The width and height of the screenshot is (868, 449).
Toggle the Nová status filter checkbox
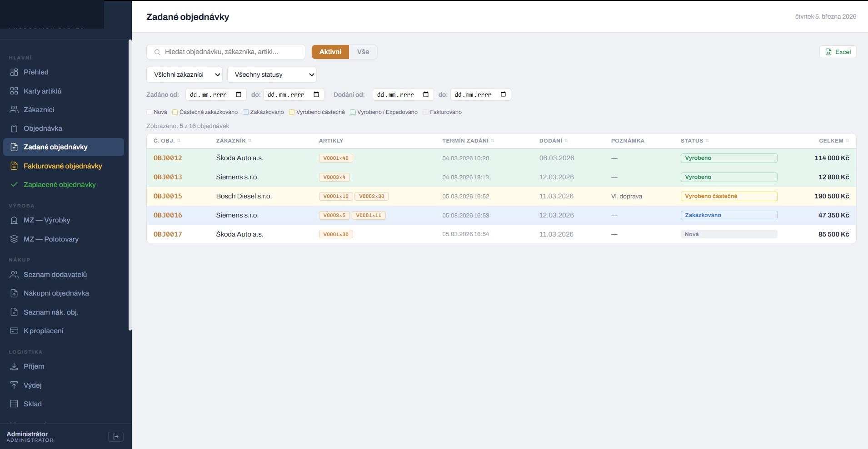pos(150,112)
